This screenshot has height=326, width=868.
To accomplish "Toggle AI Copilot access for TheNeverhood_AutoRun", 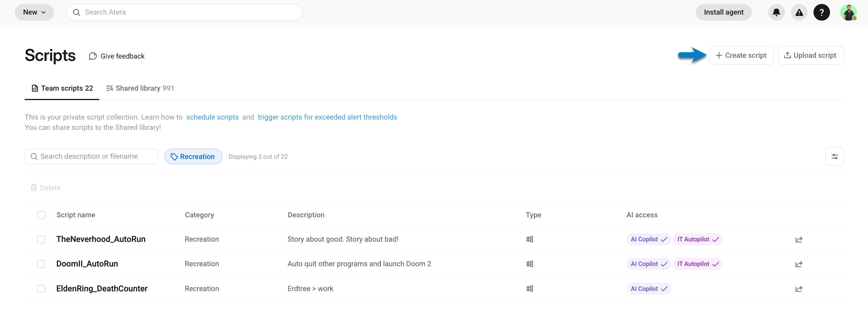I will coord(648,239).
